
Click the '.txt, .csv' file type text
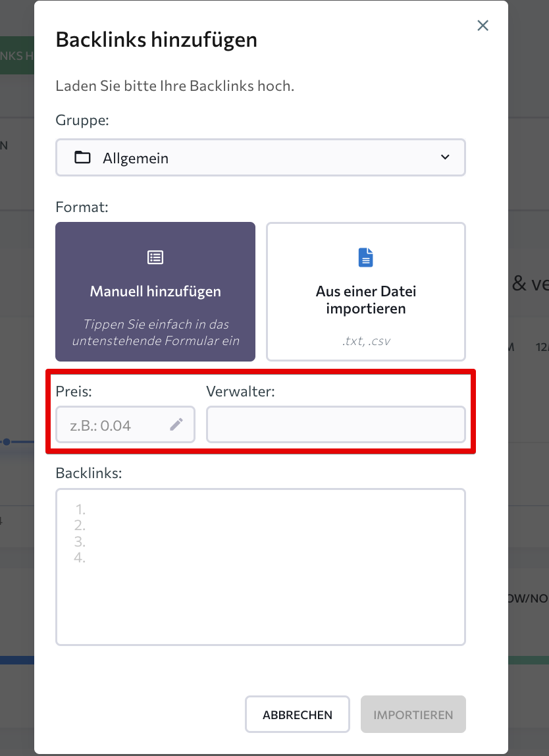pos(366,341)
